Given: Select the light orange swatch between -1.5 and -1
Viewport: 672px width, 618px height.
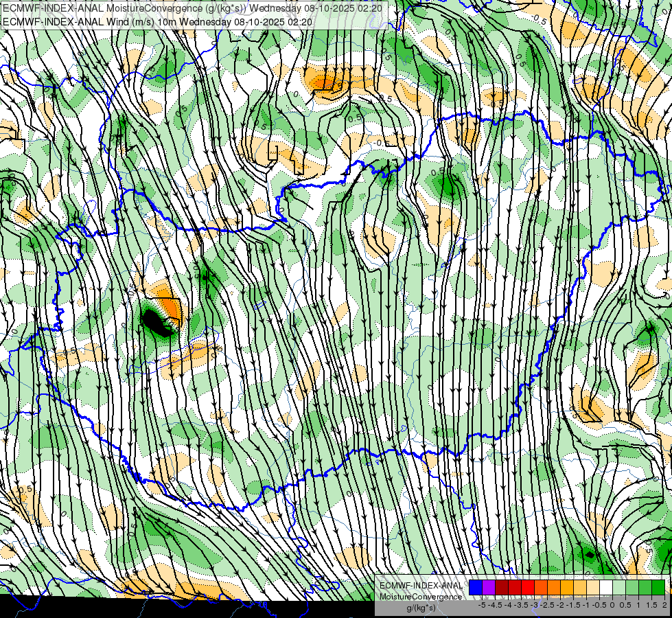Looking at the screenshot, I should [580, 588].
